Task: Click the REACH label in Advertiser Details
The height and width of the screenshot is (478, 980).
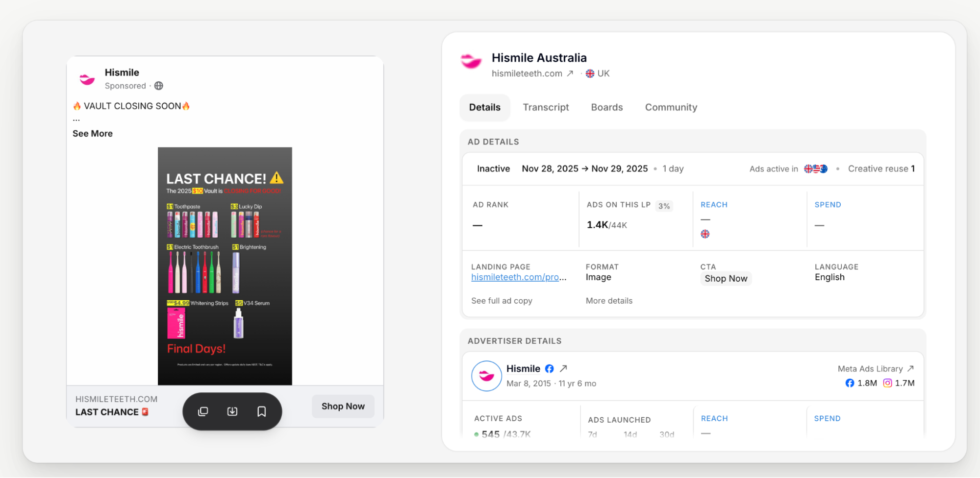Action: [x=714, y=419]
